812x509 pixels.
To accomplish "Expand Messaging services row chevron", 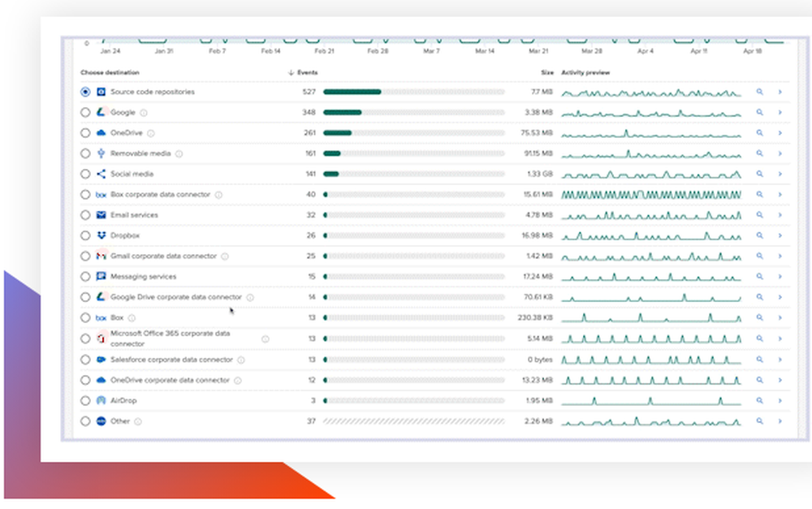I will coord(780,277).
